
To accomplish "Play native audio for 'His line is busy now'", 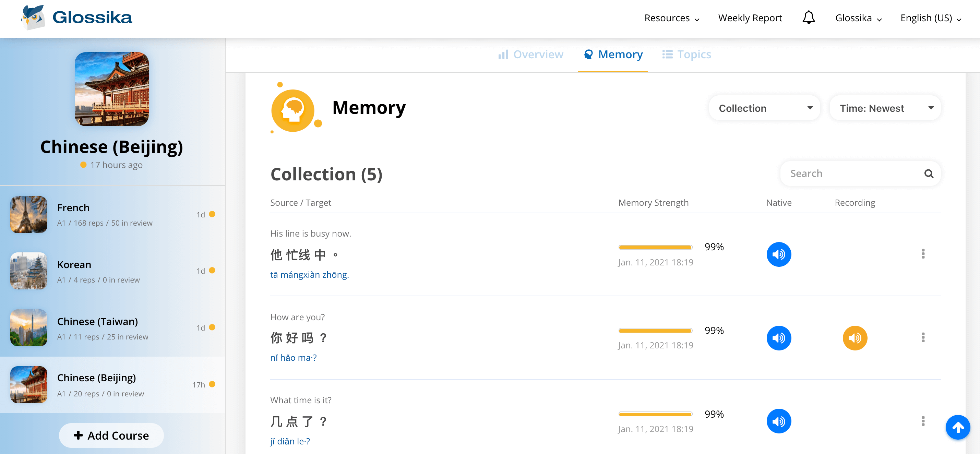I will pyautogui.click(x=778, y=254).
